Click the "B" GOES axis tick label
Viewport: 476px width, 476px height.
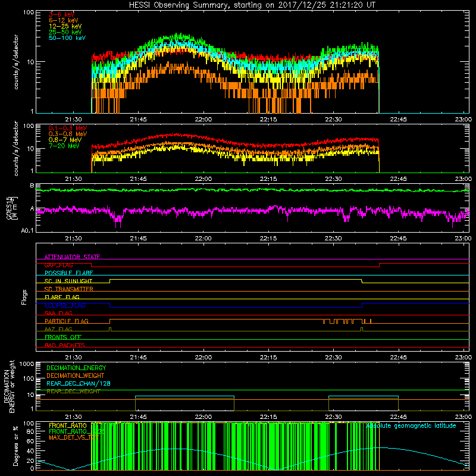(32, 186)
